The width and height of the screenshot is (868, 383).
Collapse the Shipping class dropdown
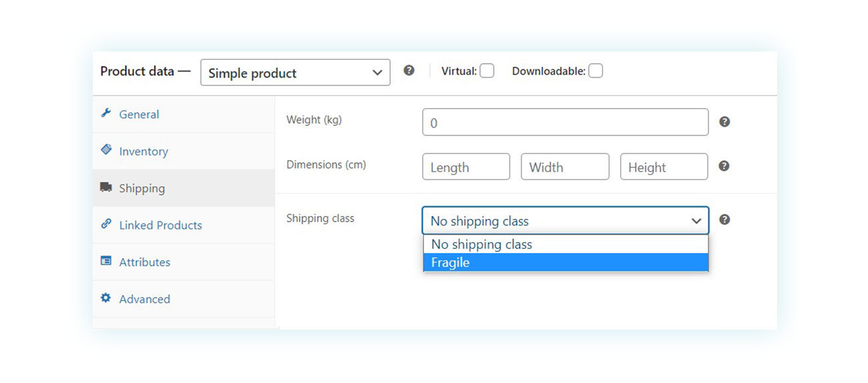point(566,220)
